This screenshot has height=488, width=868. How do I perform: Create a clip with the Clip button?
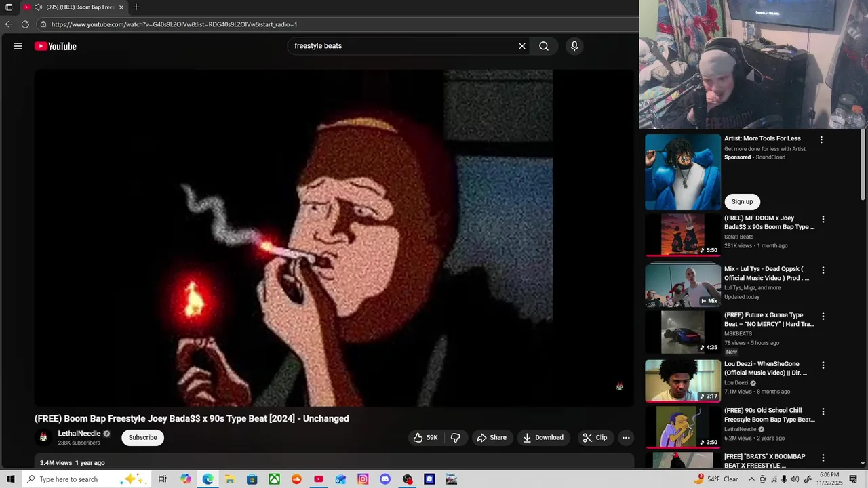pyautogui.click(x=595, y=438)
